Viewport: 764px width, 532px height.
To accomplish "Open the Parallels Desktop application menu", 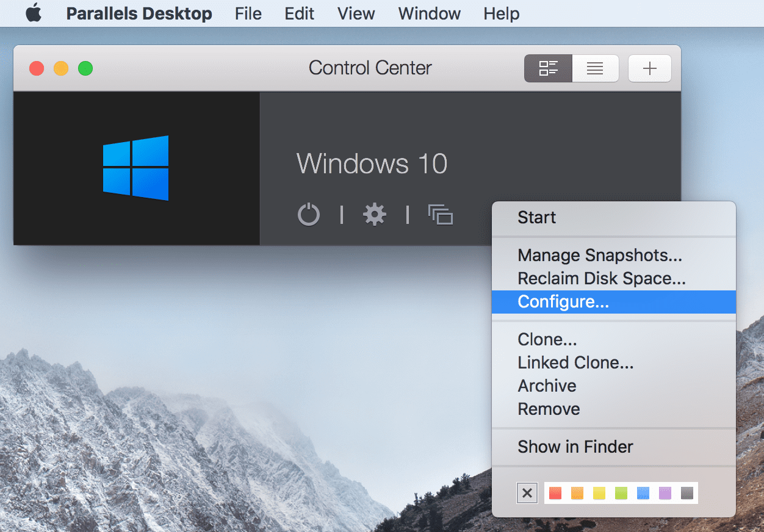I will pos(139,13).
